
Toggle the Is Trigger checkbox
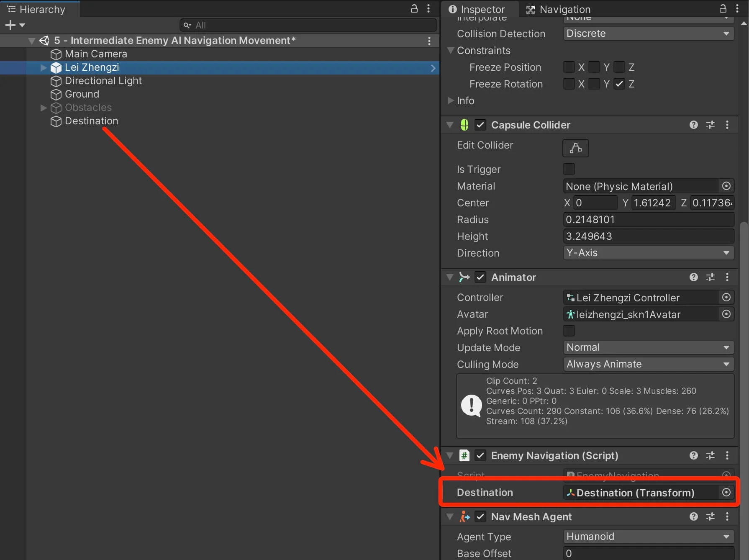pos(569,169)
